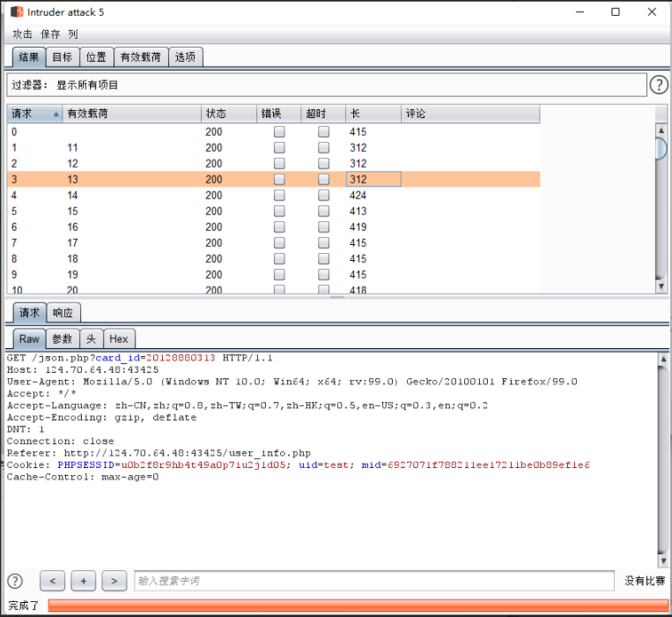The image size is (672, 617).
Task: Sort by 有效载荷 column header
Action: (132, 114)
